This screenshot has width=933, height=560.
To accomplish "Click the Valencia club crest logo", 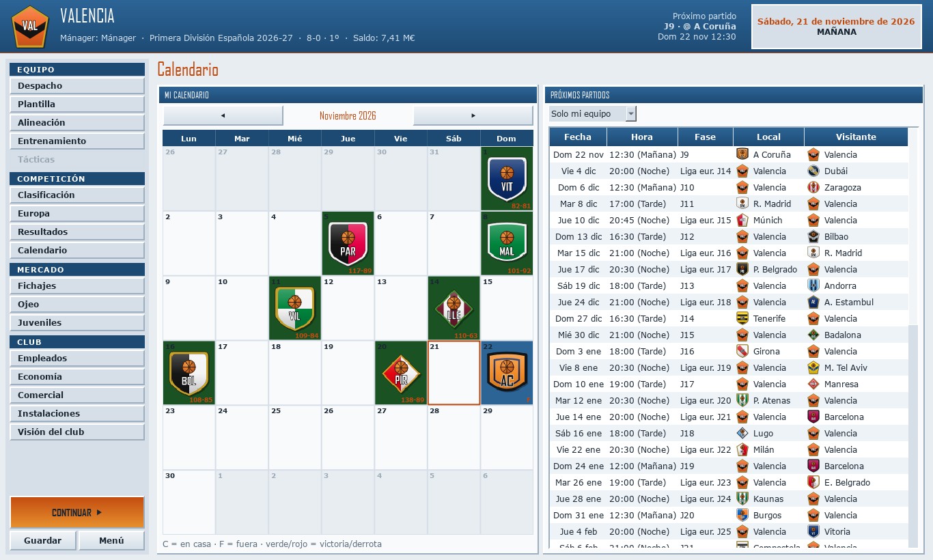I will tap(29, 27).
